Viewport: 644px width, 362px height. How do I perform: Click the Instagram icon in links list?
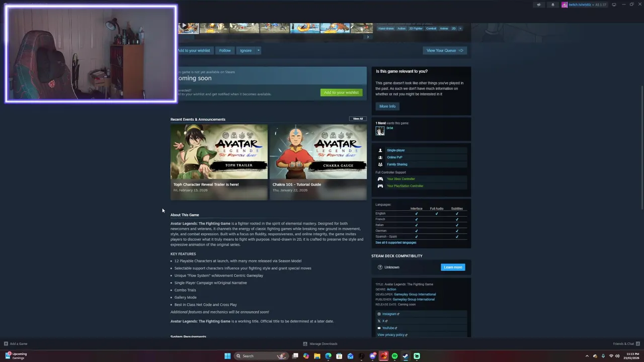coord(379,314)
